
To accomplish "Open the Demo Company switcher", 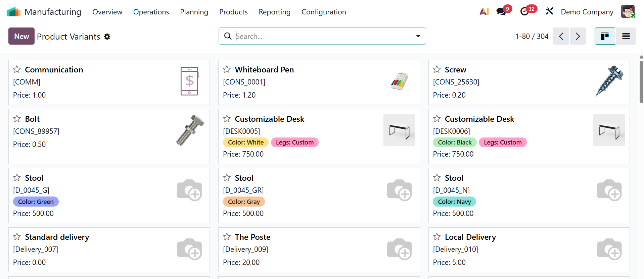I will click(x=587, y=12).
